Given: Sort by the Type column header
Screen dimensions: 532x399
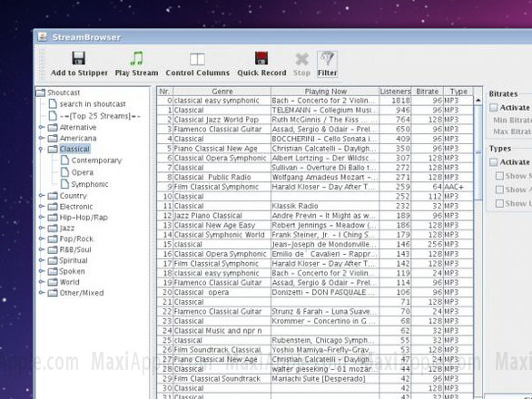Looking at the screenshot, I should pos(458,92).
